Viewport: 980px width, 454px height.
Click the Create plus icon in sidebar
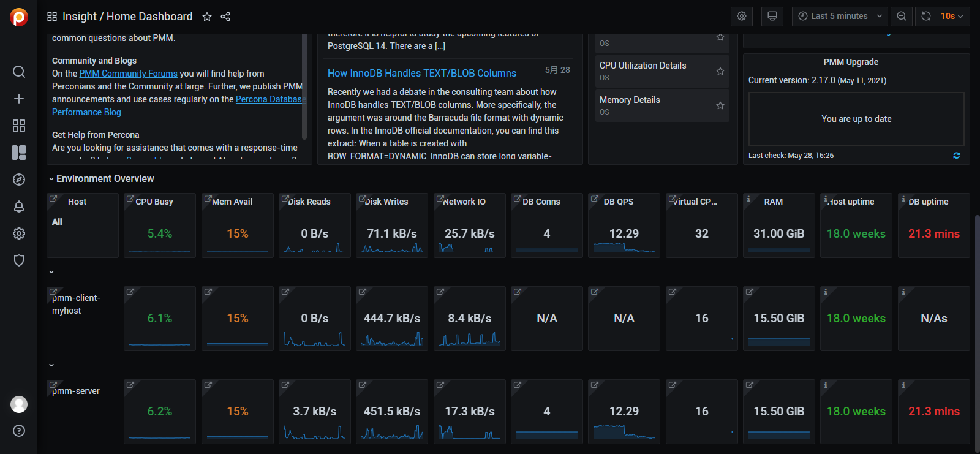point(19,99)
